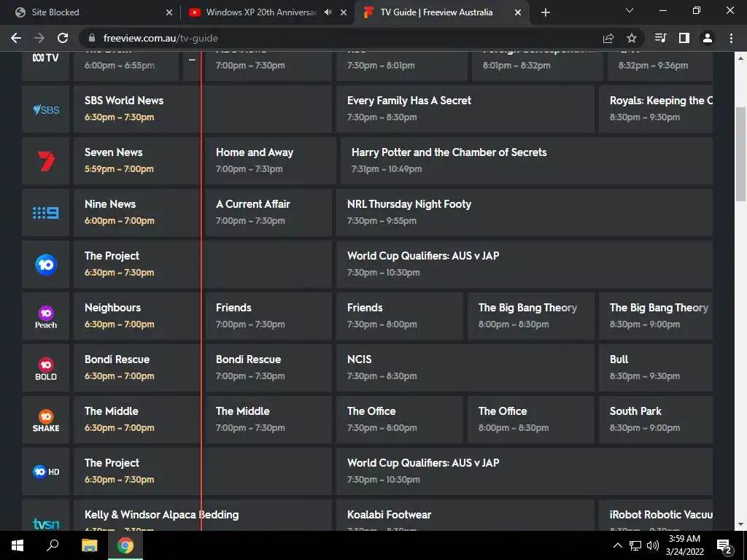Close the Site Blocked tab
Viewport: 747px width, 560px height.
[169, 12]
